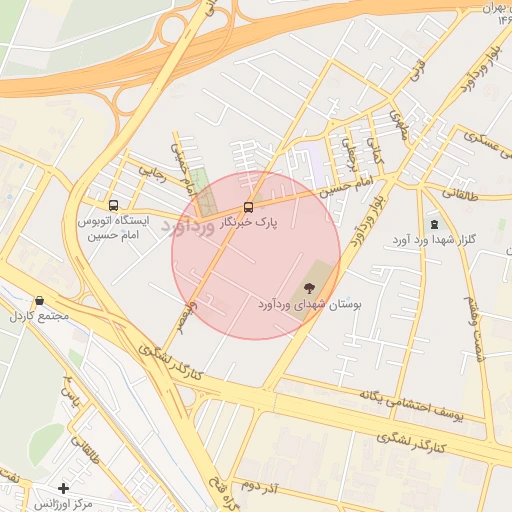Select the بوستان شهدای وردآورد label
This screenshot has width=512, height=512.
[x=310, y=305]
